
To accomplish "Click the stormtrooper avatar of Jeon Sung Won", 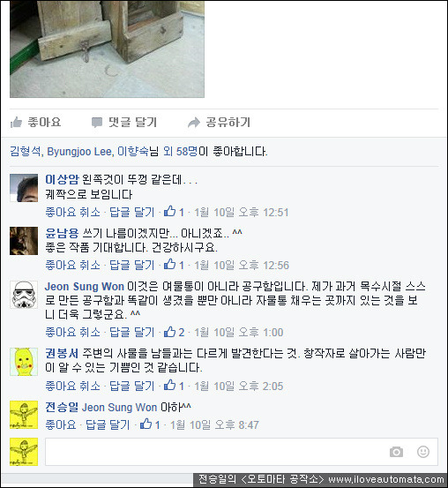I will pyautogui.click(x=24, y=295).
